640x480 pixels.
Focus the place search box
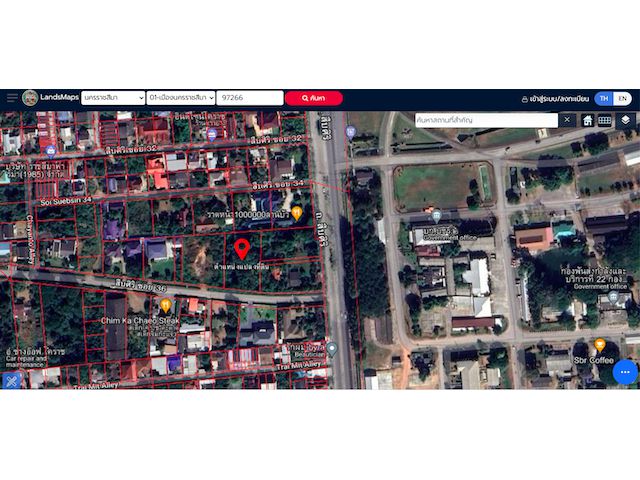point(485,120)
